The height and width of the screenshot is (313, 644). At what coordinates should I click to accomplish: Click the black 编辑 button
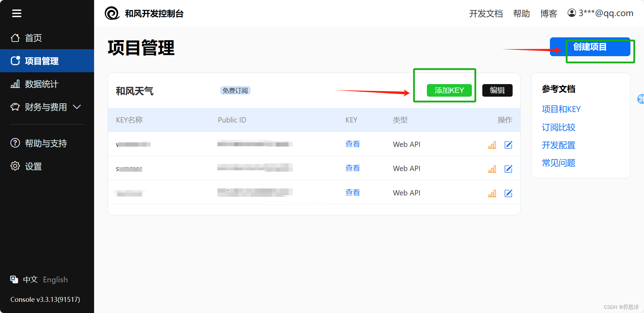(497, 90)
